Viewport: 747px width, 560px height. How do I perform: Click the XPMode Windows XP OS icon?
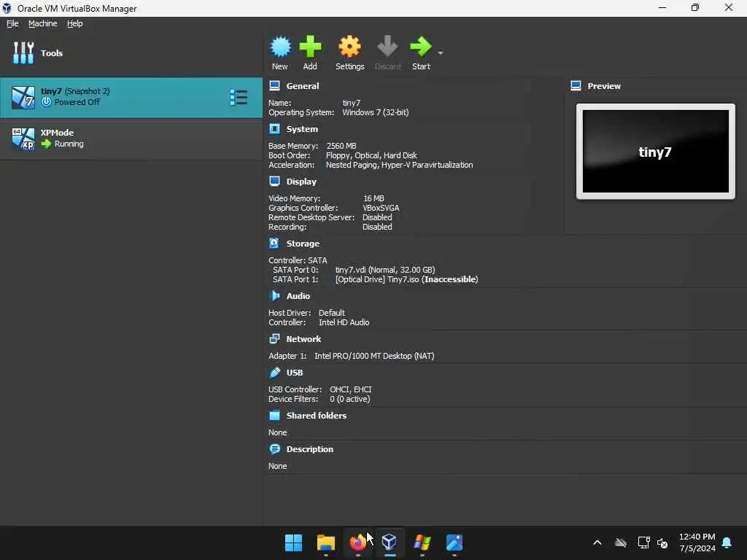point(23,139)
